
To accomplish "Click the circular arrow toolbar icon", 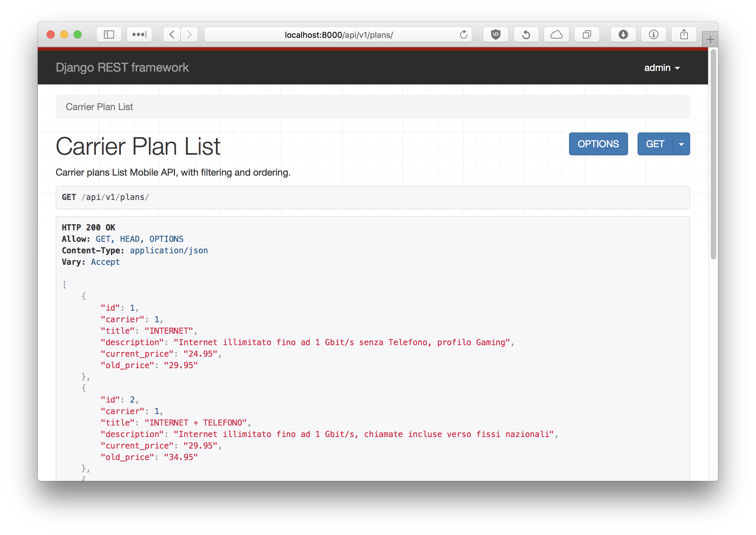I will 526,34.
